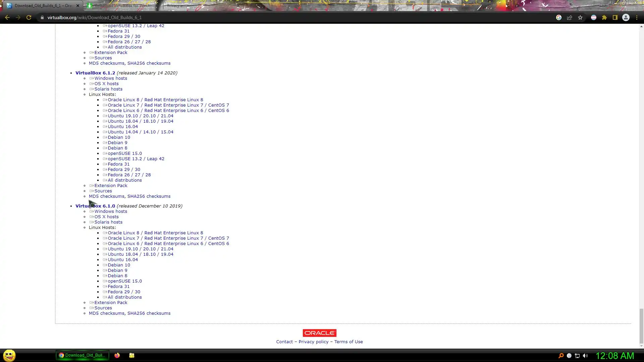
Task: Open Windows hosts link under VirtualBox 6.1.2
Action: [110, 78]
